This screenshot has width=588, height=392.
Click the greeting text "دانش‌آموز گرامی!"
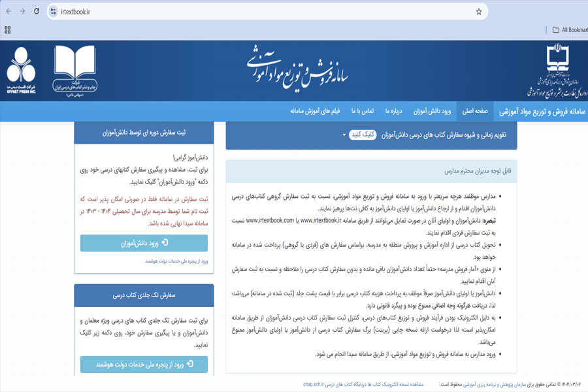[x=190, y=157]
